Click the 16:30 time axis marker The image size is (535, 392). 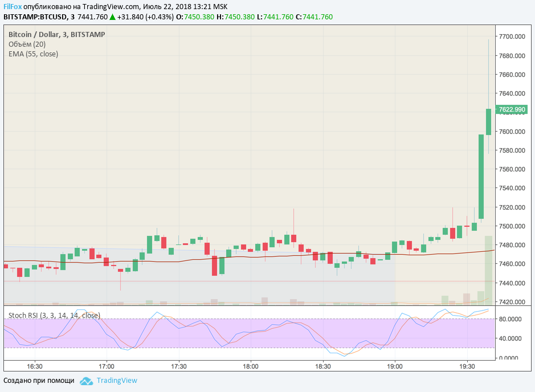[x=35, y=366]
